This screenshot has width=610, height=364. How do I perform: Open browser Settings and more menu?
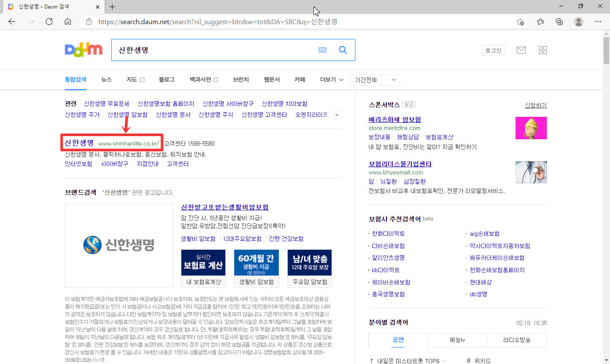(x=598, y=22)
